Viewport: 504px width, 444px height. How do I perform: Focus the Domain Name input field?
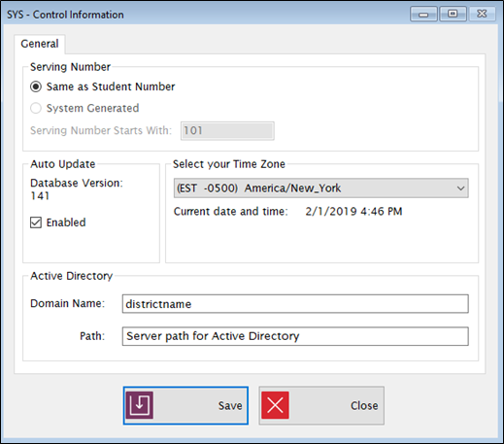coord(295,304)
